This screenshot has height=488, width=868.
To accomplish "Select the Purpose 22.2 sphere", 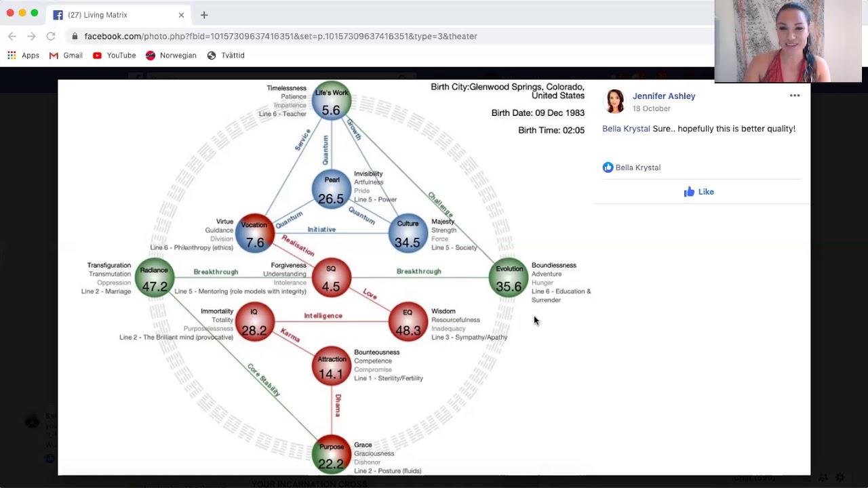I will [x=332, y=455].
